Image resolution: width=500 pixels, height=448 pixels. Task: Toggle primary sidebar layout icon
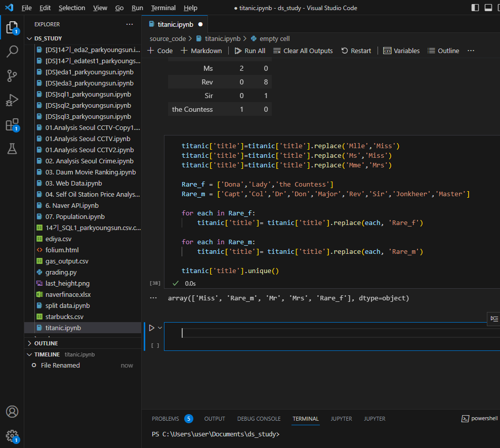pos(475,8)
